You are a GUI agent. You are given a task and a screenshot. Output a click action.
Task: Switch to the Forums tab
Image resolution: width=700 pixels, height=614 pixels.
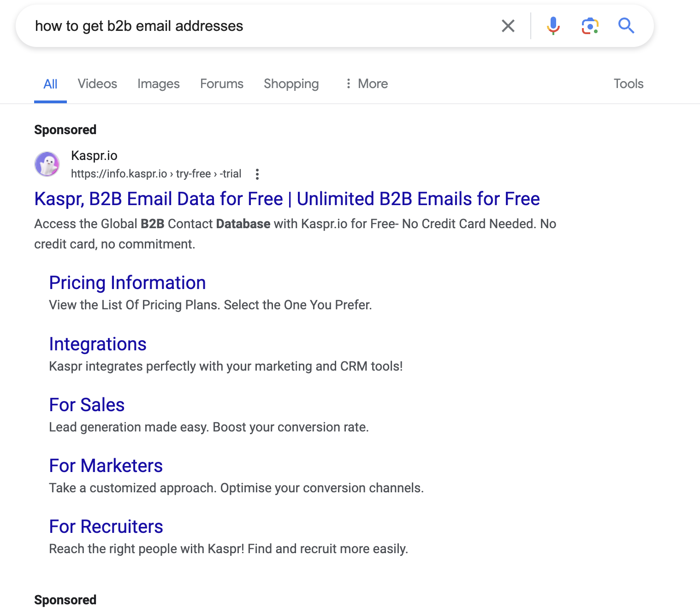(222, 84)
